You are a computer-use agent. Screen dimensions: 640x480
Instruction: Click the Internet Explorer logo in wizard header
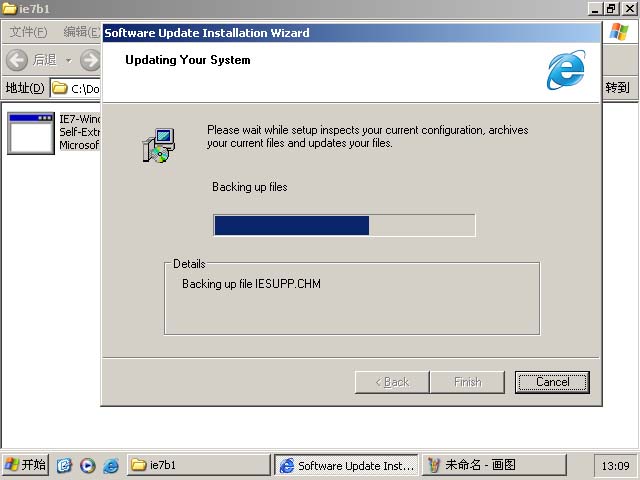pos(566,70)
